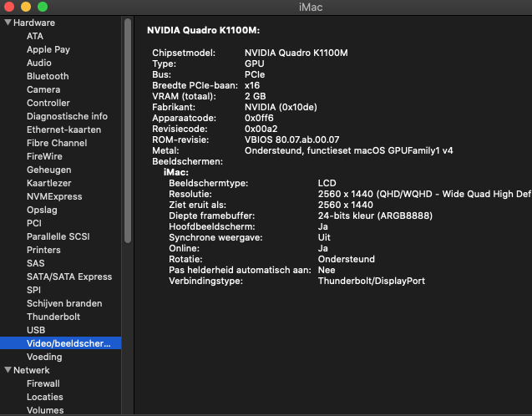The height and width of the screenshot is (416, 532).
Task: Click the NVIDIA Quadro K1100M heading
Action: pos(203,30)
